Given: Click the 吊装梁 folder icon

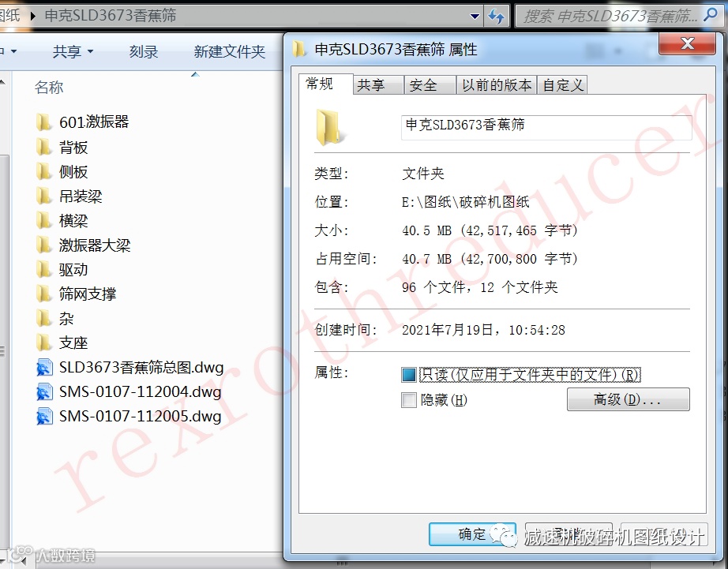Looking at the screenshot, I should (x=43, y=196).
